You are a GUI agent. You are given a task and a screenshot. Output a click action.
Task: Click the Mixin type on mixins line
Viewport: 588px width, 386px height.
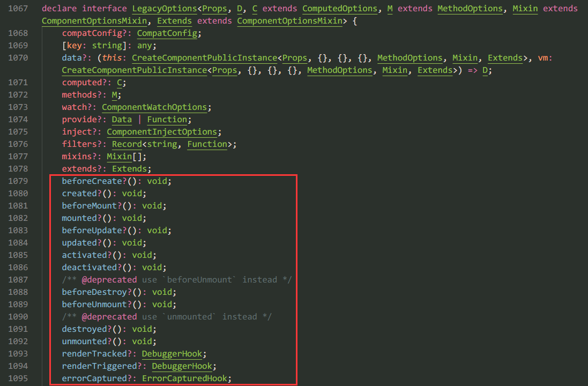pos(119,157)
